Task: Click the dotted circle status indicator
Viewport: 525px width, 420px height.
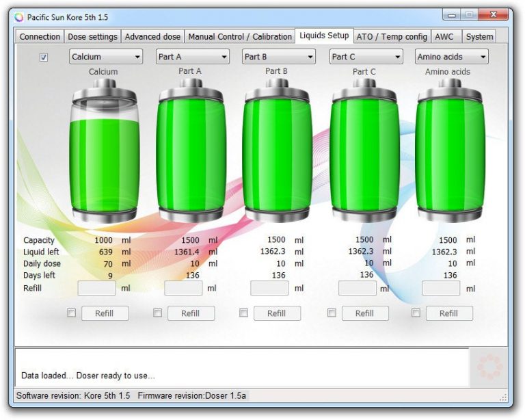Action: pyautogui.click(x=489, y=367)
